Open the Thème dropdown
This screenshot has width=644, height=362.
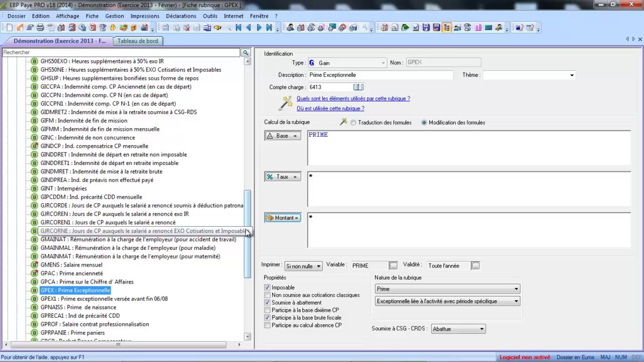tap(529, 75)
